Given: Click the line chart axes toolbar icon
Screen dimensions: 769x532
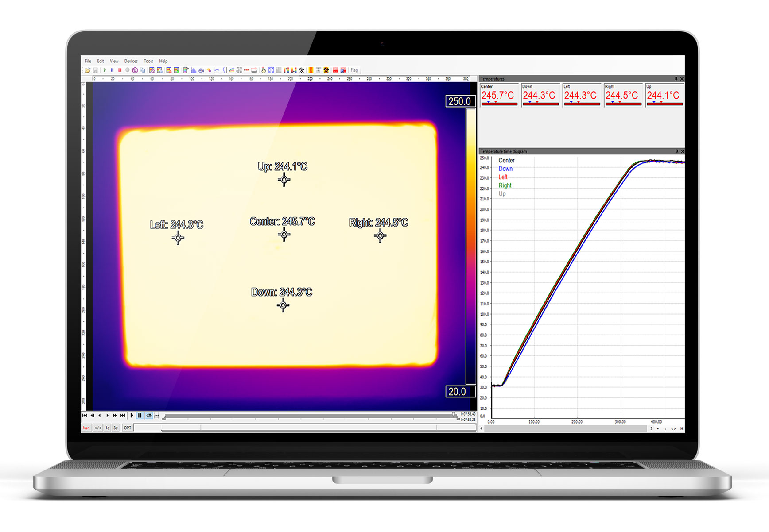Looking at the screenshot, I should pos(216,70).
